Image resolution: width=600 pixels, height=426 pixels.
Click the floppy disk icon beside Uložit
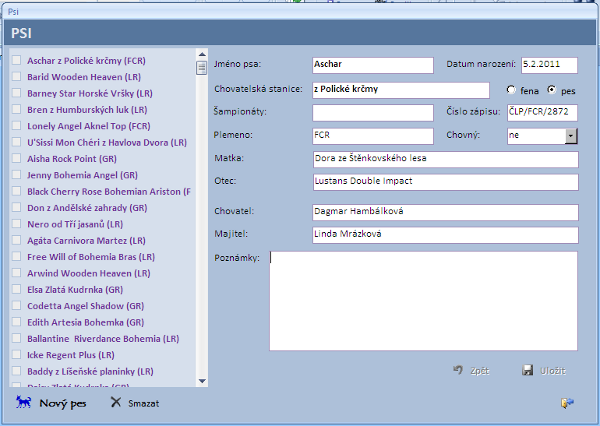coord(528,370)
